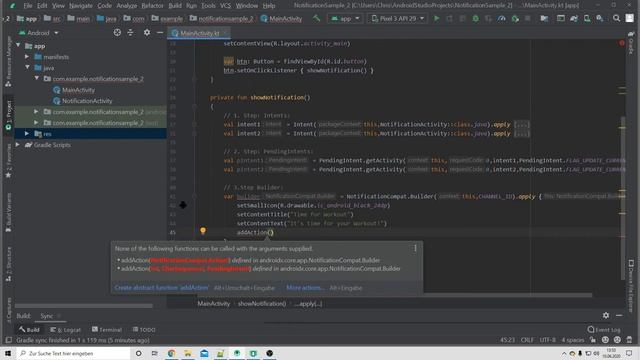Click the green Debug bug icon
The height and width of the screenshot is (360, 640).
tap(476, 18)
